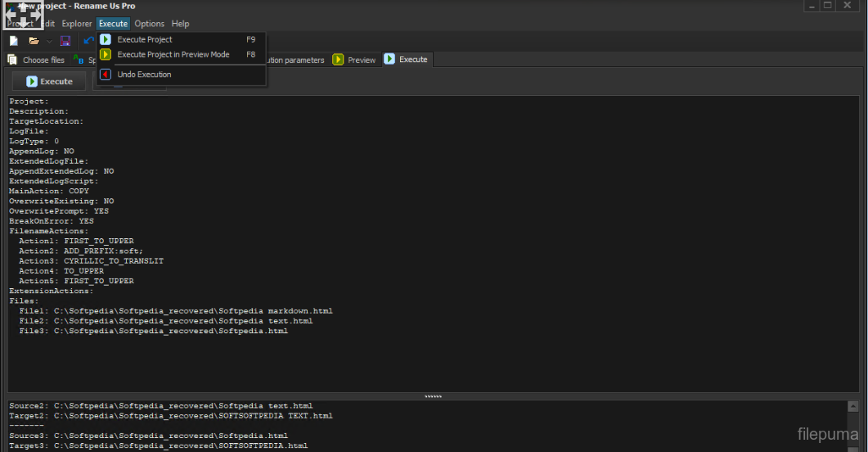Open the Options menu
Image resolution: width=868 pixels, height=452 pixels.
tap(149, 24)
